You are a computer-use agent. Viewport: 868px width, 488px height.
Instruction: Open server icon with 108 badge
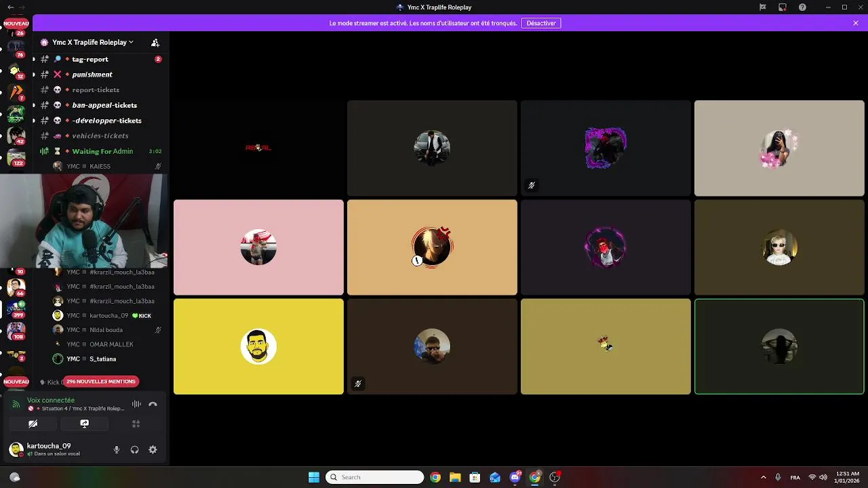16,330
